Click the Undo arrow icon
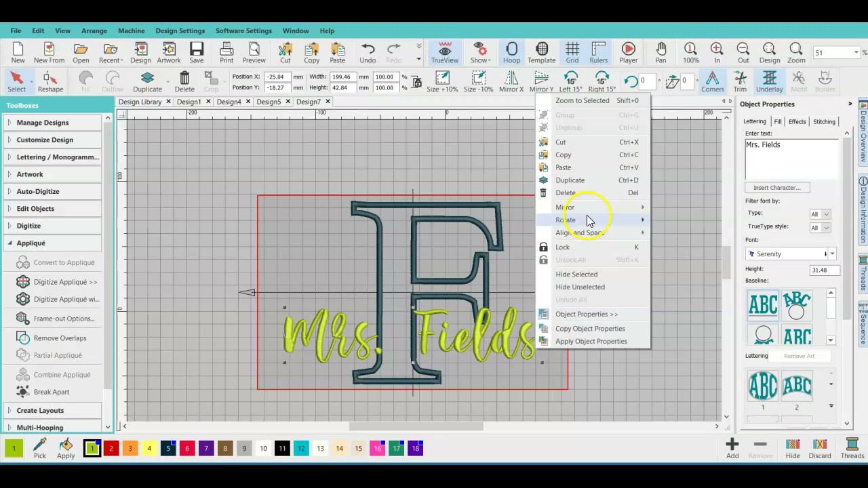868x488 pixels. coord(368,53)
